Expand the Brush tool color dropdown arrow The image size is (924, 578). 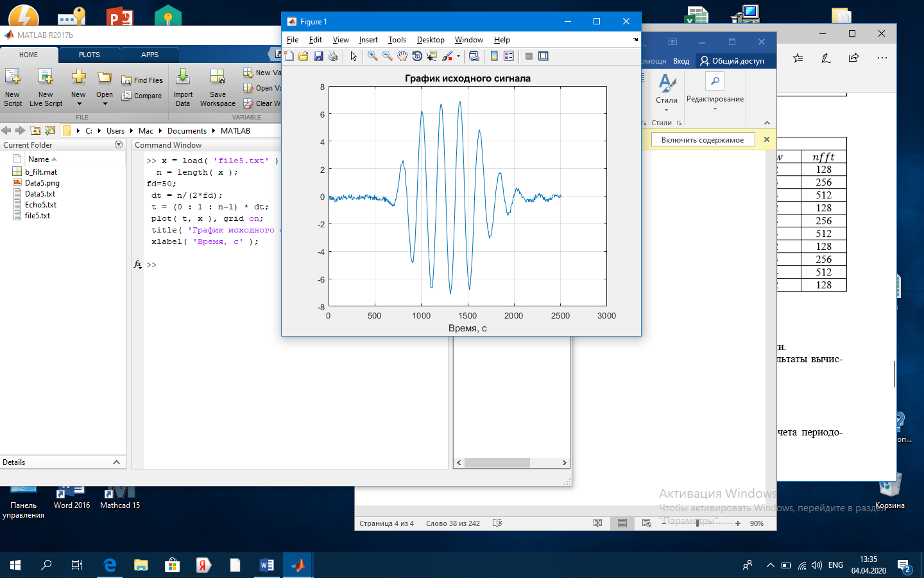click(458, 57)
